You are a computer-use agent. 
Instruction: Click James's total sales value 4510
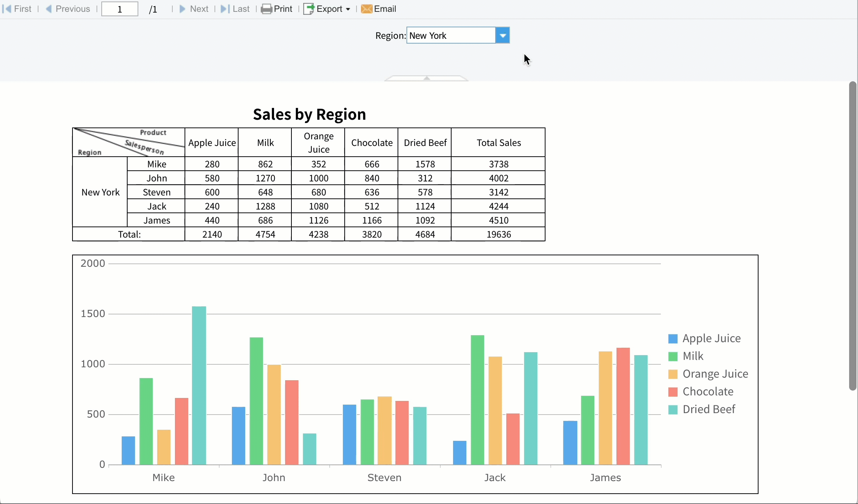click(499, 220)
